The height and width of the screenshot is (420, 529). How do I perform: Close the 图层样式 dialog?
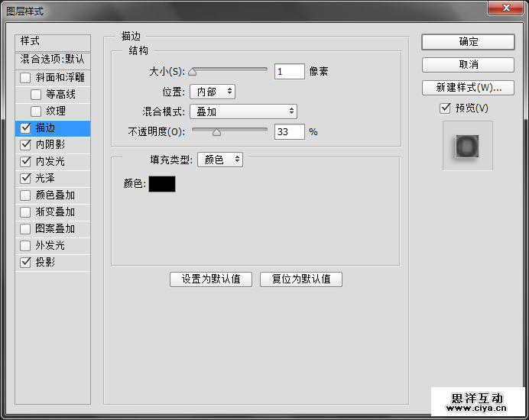pos(506,8)
